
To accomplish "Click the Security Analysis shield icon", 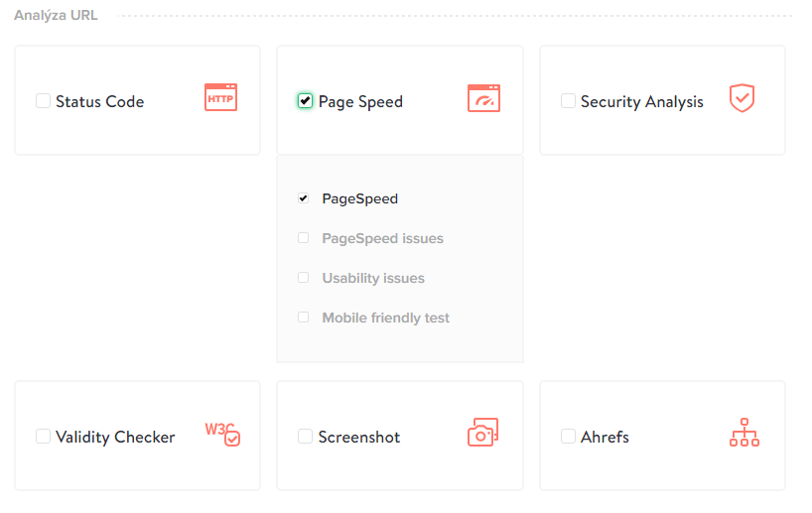I will coord(742,98).
